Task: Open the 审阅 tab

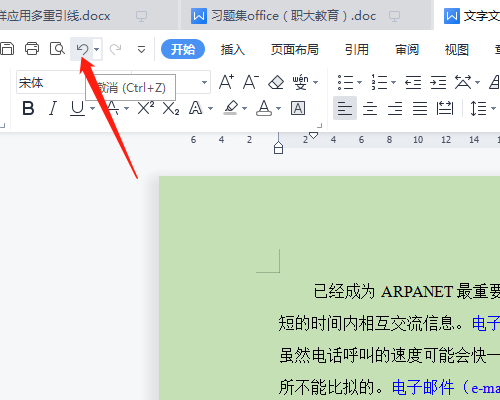Action: pyautogui.click(x=407, y=50)
